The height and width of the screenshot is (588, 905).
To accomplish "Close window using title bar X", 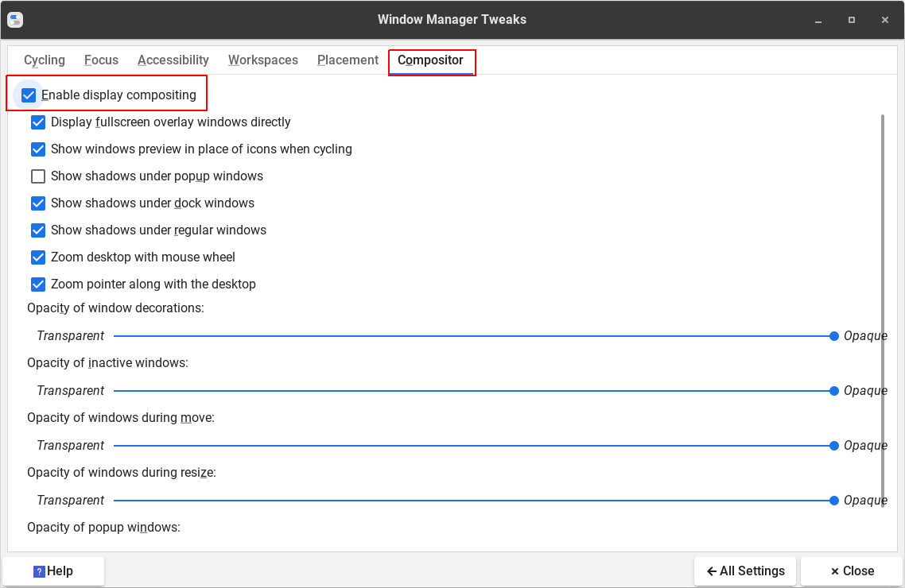I will coord(885,20).
